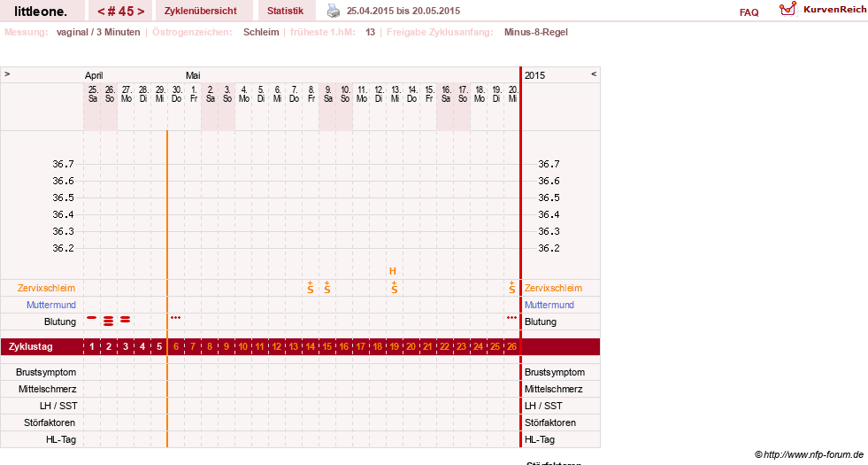The width and height of the screenshot is (868, 465).
Task: Click the left Brustsymptom row label
Action: coord(46,372)
